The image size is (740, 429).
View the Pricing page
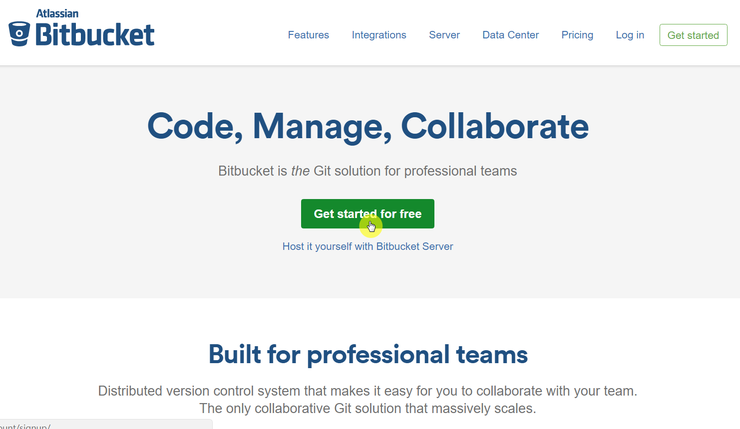577,35
